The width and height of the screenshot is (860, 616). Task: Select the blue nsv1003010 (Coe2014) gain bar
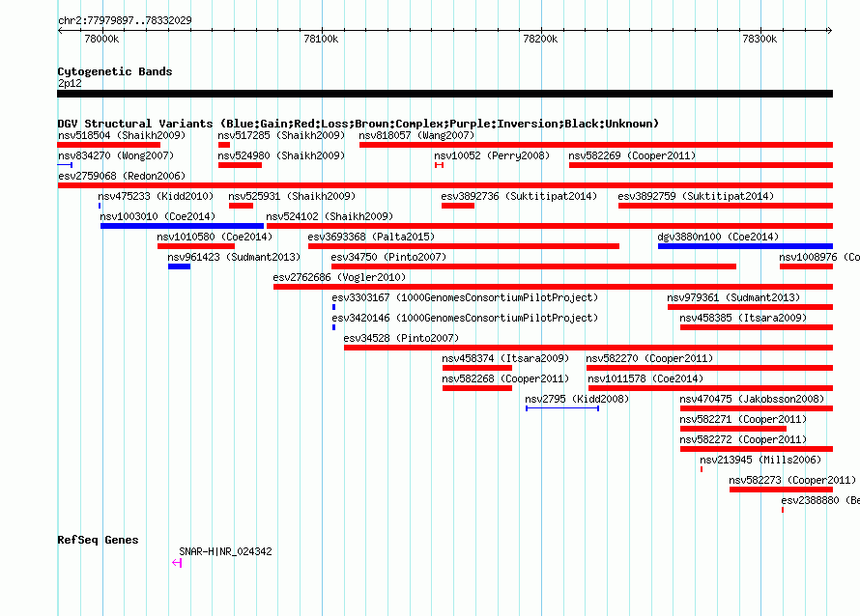[x=182, y=226]
